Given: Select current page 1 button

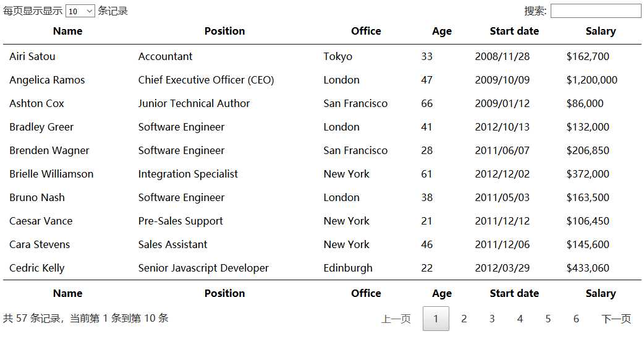Looking at the screenshot, I should [436, 319].
